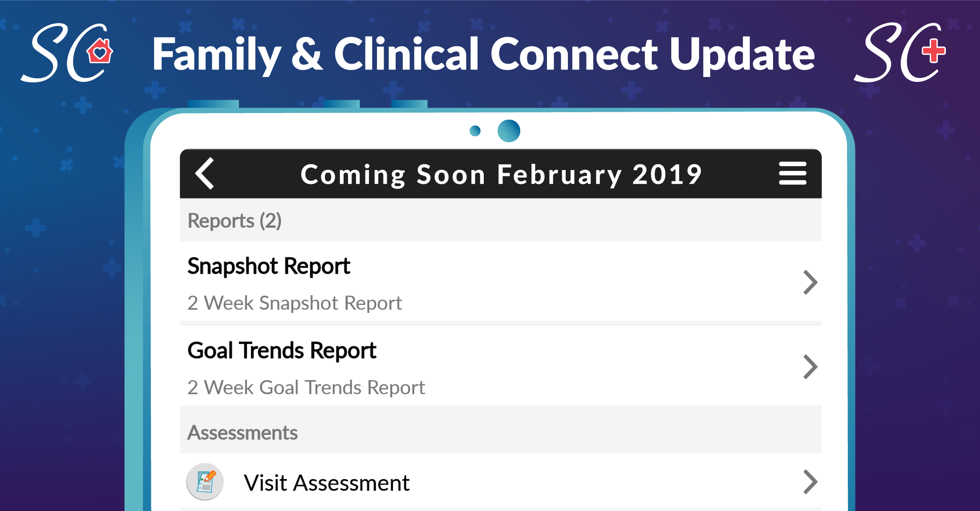
Task: Tap the back arrow in header
Action: coord(205,174)
